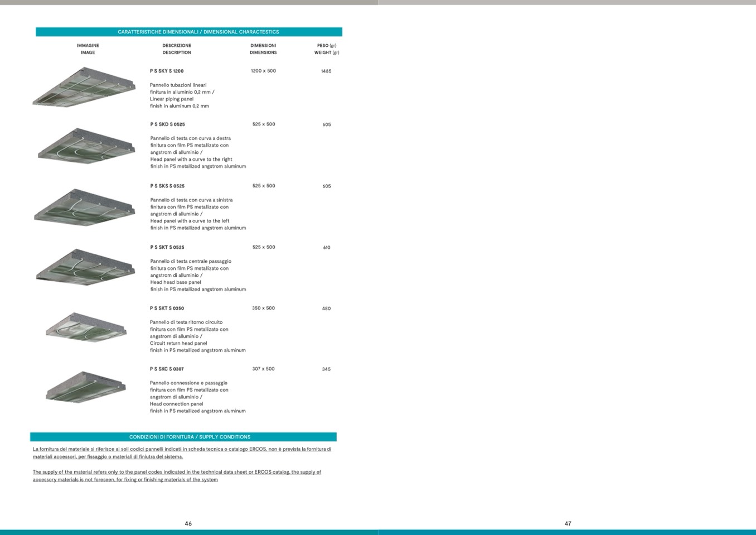The image size is (756, 535).
Task: Click the P S SKS S 0525 panel image
Action: pyautogui.click(x=85, y=207)
